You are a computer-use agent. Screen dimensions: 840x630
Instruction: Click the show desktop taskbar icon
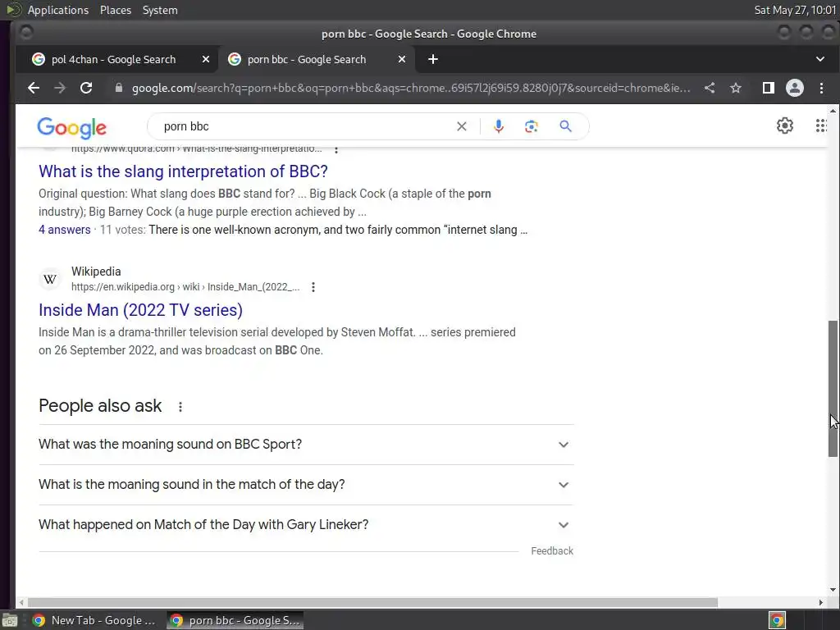(x=10, y=621)
